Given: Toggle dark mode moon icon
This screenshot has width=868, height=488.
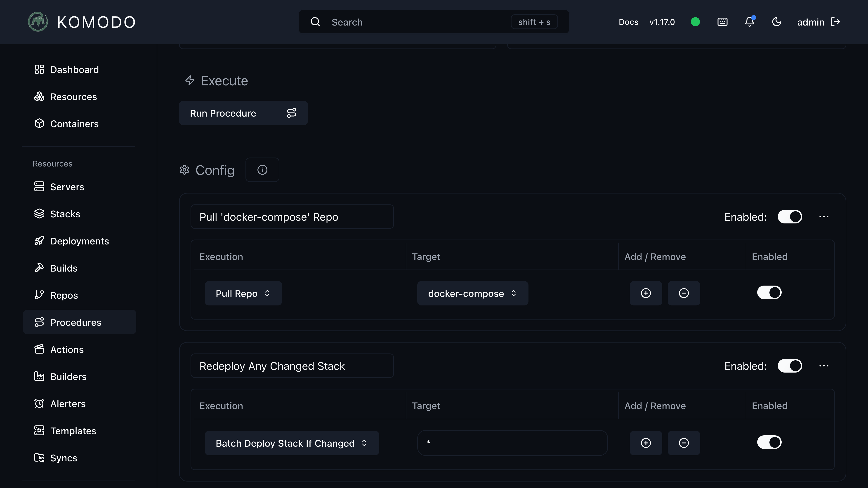Looking at the screenshot, I should [x=777, y=22].
